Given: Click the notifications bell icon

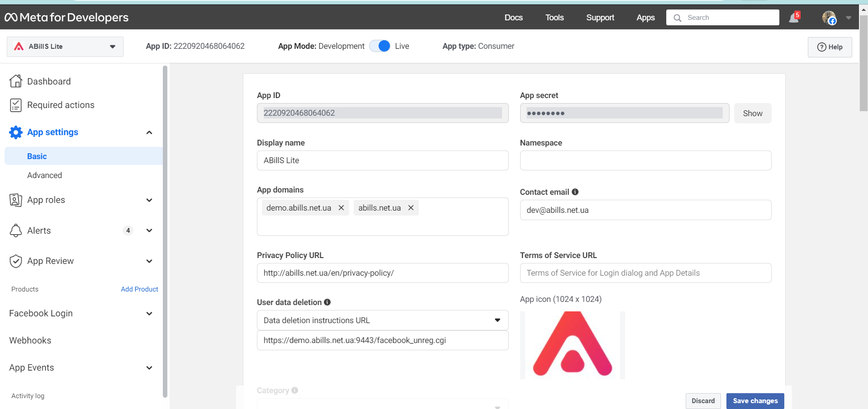Looking at the screenshot, I should click(x=793, y=18).
